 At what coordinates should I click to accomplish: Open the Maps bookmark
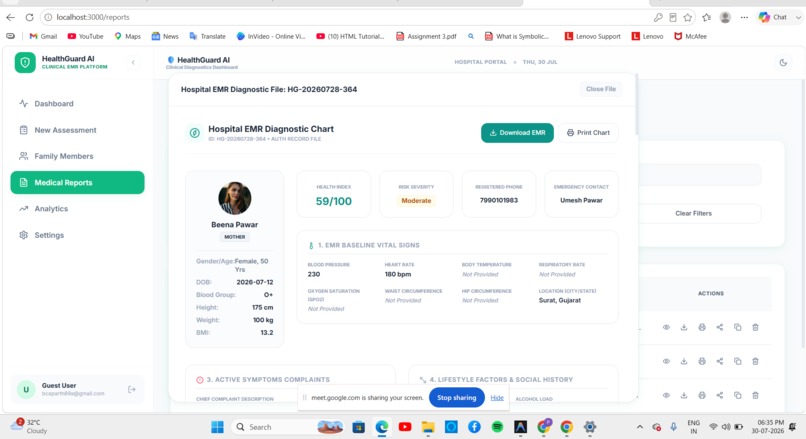[x=127, y=36]
